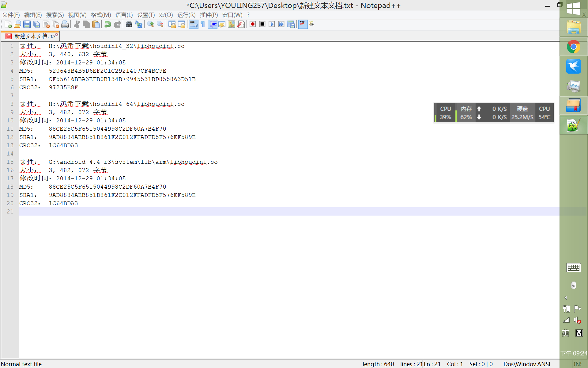Open the 语言(L) menu
This screenshot has height=368, width=588.
(x=124, y=15)
